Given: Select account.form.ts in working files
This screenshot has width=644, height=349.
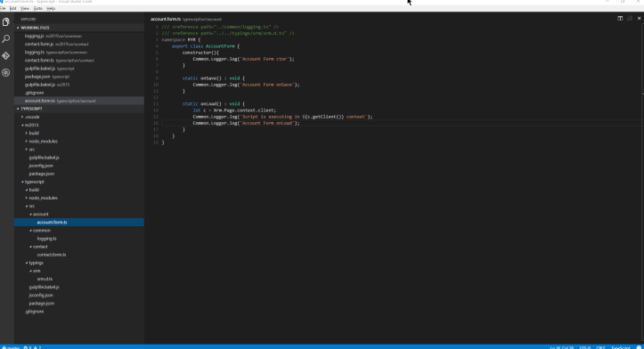Looking at the screenshot, I should click(x=79, y=101).
